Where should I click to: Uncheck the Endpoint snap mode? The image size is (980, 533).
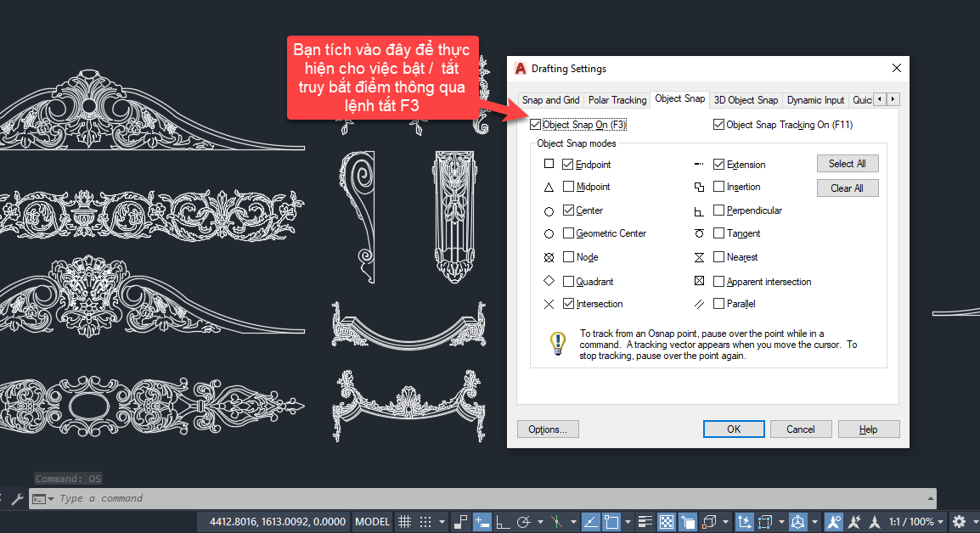click(x=568, y=165)
